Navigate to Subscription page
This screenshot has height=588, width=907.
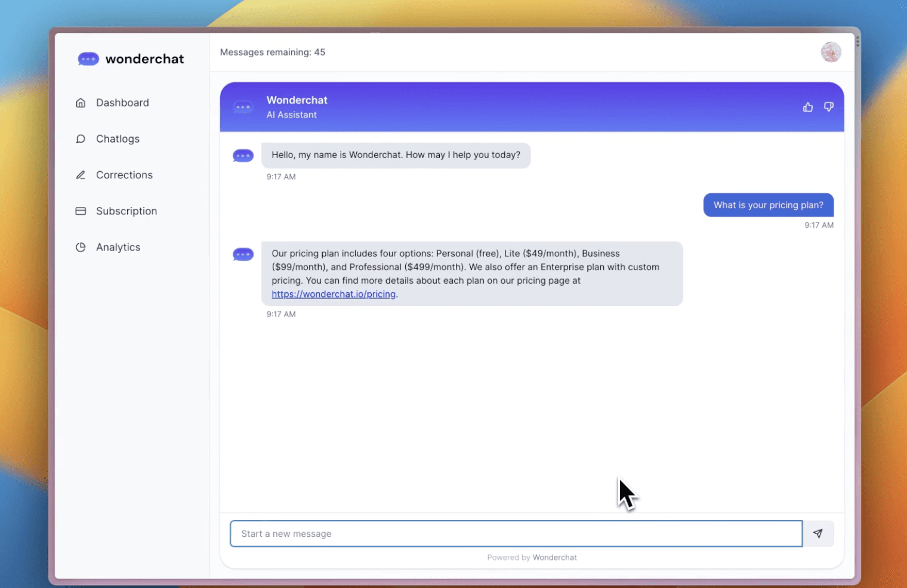[127, 211]
